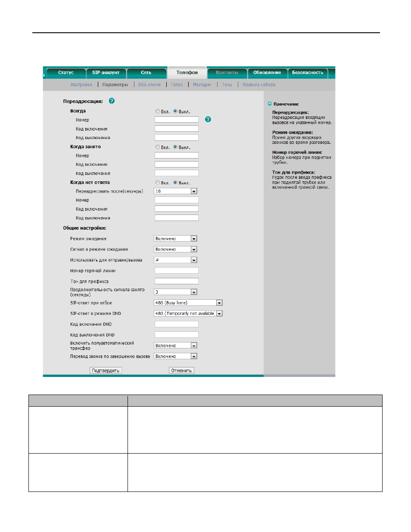Open the Правила набора submenu link
This screenshot has height=532, width=411.
click(259, 85)
